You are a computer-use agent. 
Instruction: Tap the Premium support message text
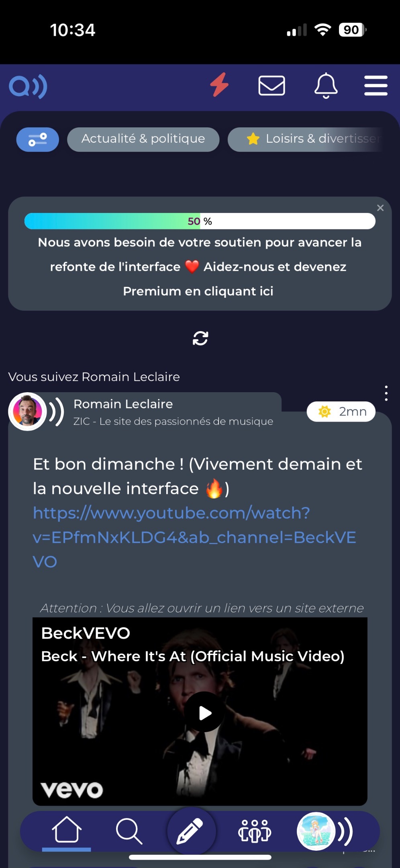click(x=200, y=267)
